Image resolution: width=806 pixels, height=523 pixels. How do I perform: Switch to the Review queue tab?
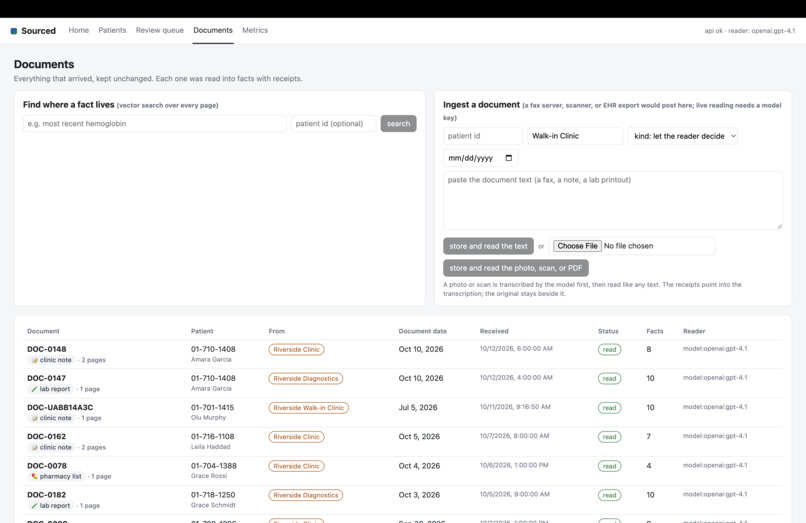tap(159, 30)
